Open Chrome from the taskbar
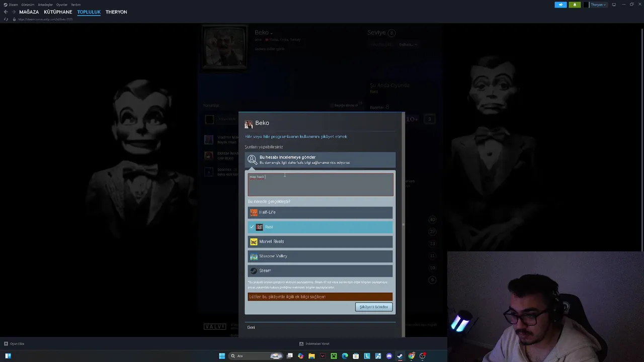This screenshot has height=362, width=644. coord(411,356)
